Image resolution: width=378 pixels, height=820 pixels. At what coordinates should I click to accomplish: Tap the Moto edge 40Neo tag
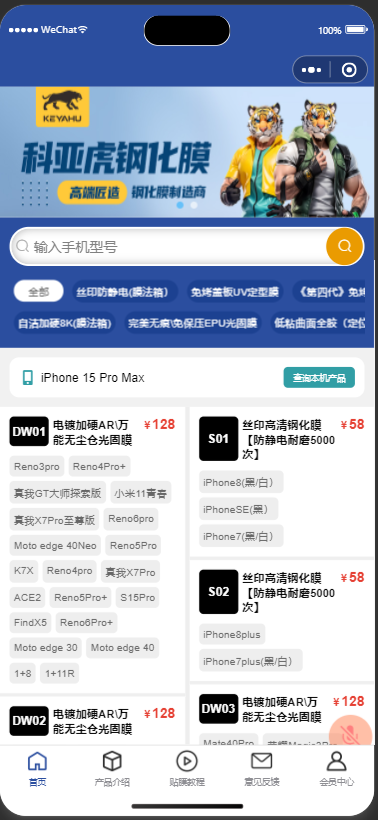[x=55, y=545]
